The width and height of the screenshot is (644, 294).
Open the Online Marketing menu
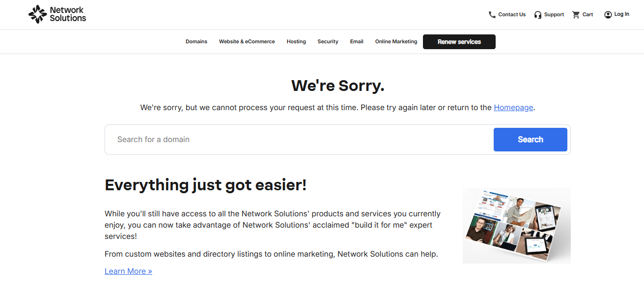click(396, 41)
